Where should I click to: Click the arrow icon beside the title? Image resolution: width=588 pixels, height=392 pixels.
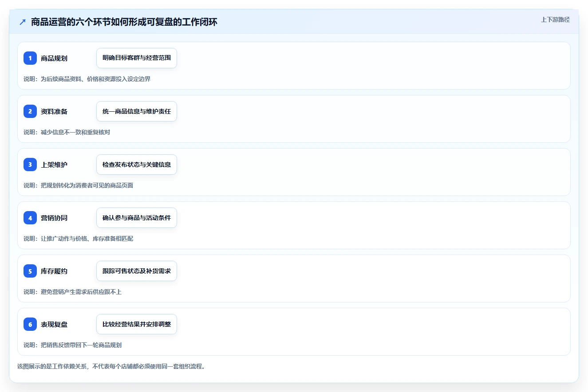click(x=22, y=22)
